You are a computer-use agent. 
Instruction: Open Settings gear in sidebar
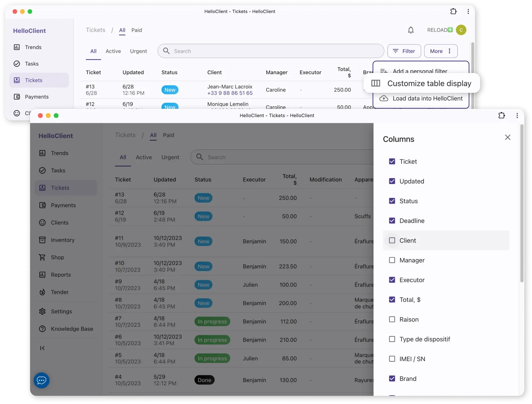coord(61,311)
